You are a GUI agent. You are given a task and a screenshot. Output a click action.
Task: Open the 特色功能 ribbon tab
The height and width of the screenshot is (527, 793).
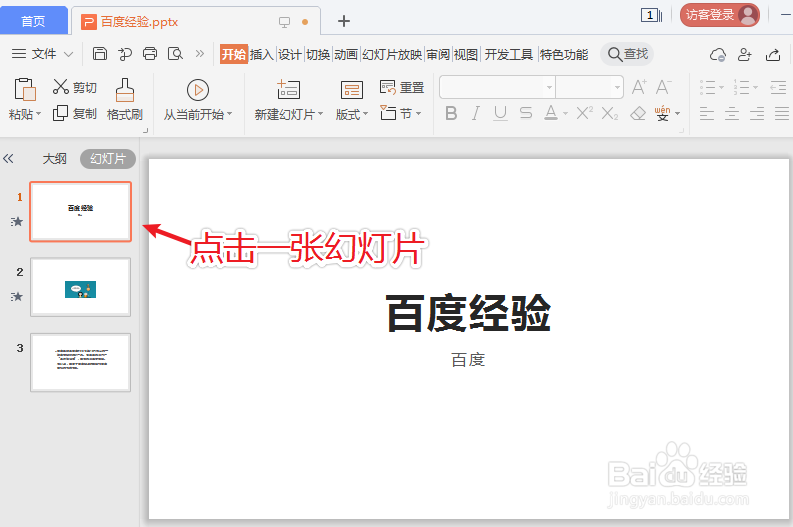pos(564,54)
